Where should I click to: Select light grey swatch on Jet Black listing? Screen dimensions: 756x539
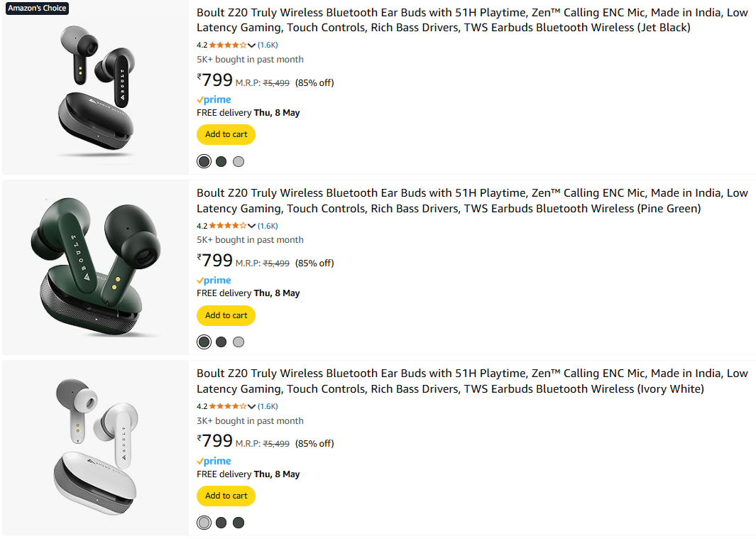pyautogui.click(x=239, y=162)
